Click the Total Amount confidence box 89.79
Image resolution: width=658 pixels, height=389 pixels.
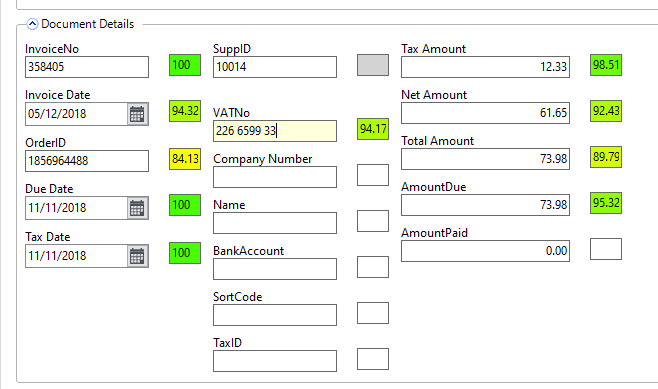pyautogui.click(x=606, y=157)
